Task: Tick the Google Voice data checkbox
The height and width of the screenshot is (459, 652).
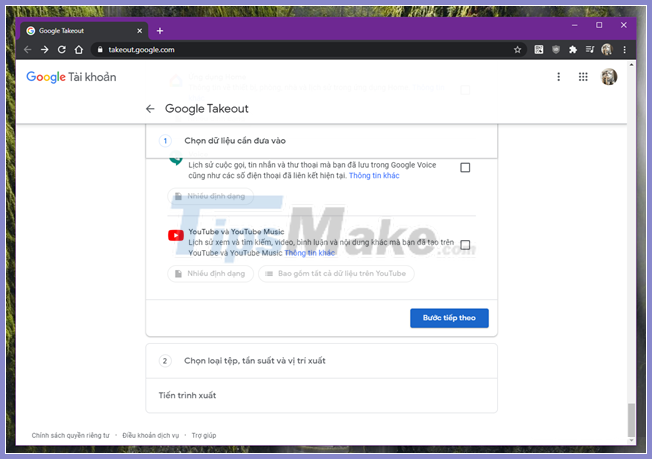Action: tap(465, 168)
